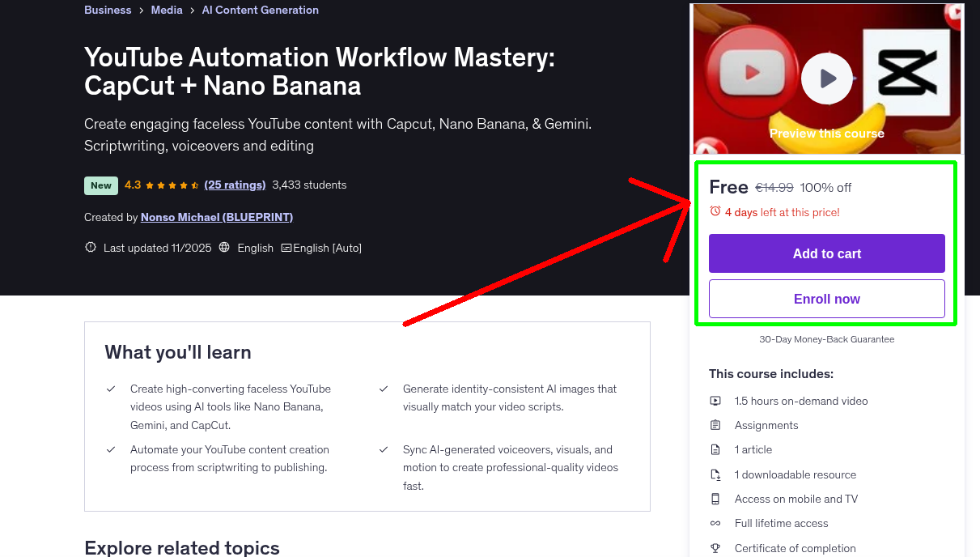Click the clock icon beside Last updated
980x557 pixels.
90,247
